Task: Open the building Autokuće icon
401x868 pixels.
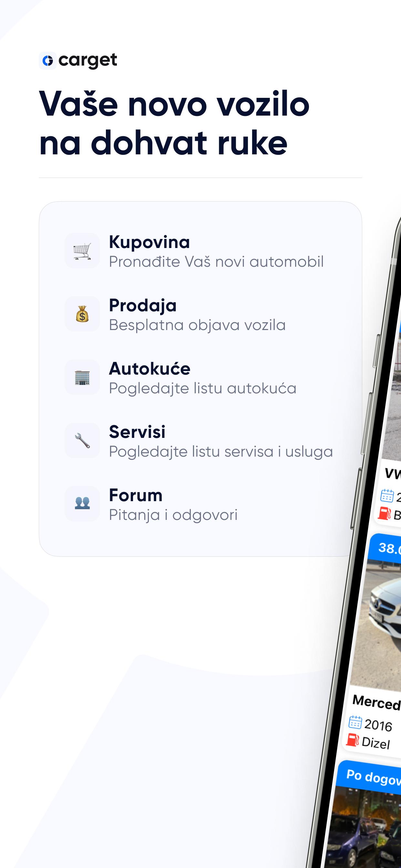Action: (82, 377)
